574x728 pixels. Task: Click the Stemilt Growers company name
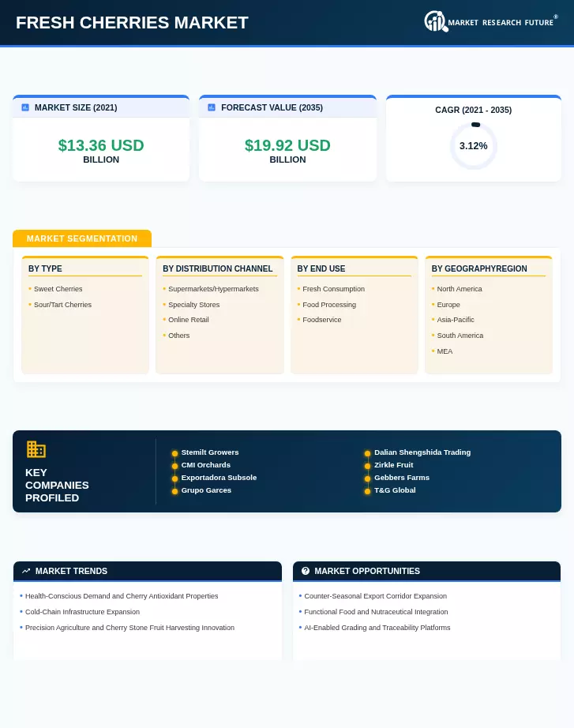(210, 452)
